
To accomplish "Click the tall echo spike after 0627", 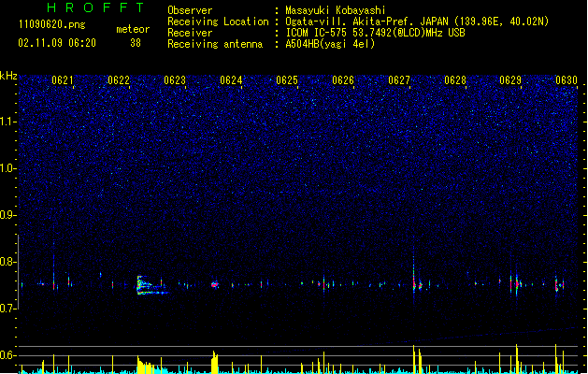I will [x=414, y=276].
